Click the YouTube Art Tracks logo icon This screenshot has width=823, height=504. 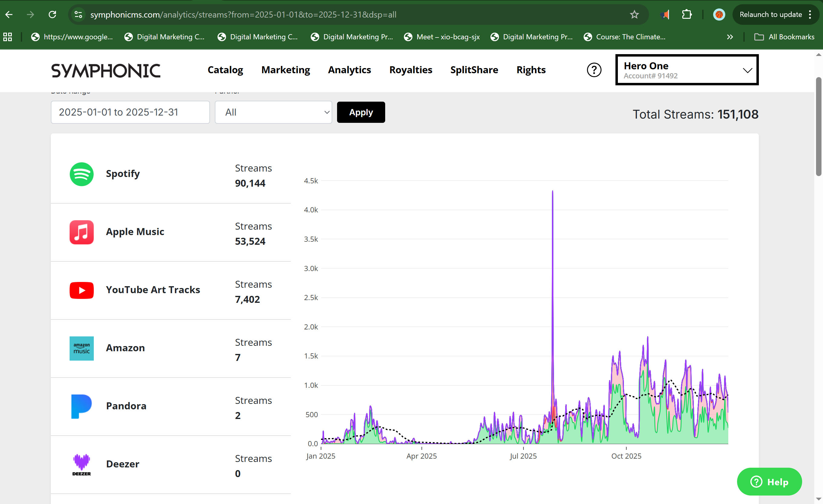(81, 290)
